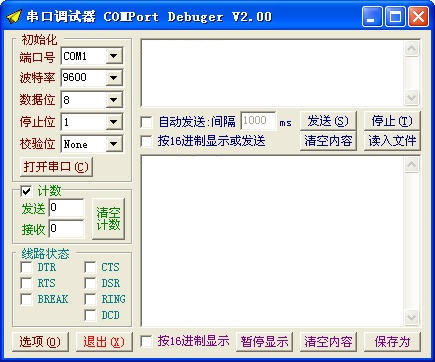Open the 波特率 9600 dropdown
Image resolution: width=435 pixels, height=362 pixels.
[114, 78]
